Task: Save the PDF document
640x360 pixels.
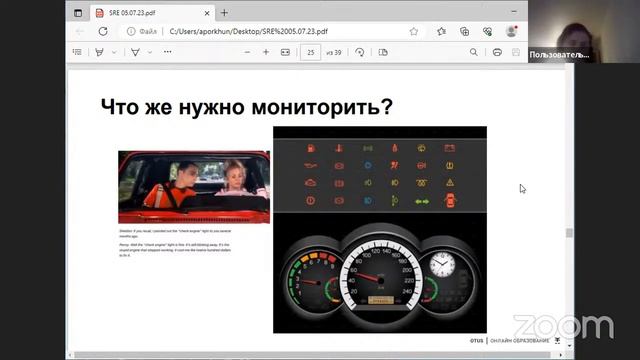Action: (x=516, y=52)
